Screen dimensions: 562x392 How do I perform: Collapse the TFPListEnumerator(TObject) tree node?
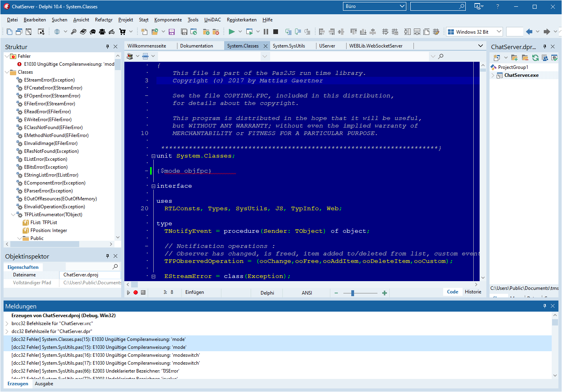point(13,215)
